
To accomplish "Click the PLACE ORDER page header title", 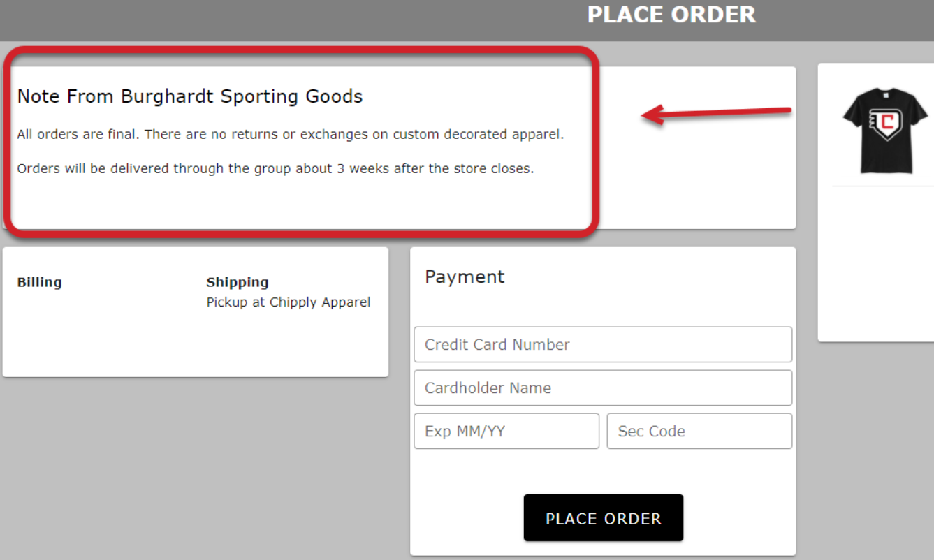I will [x=671, y=15].
